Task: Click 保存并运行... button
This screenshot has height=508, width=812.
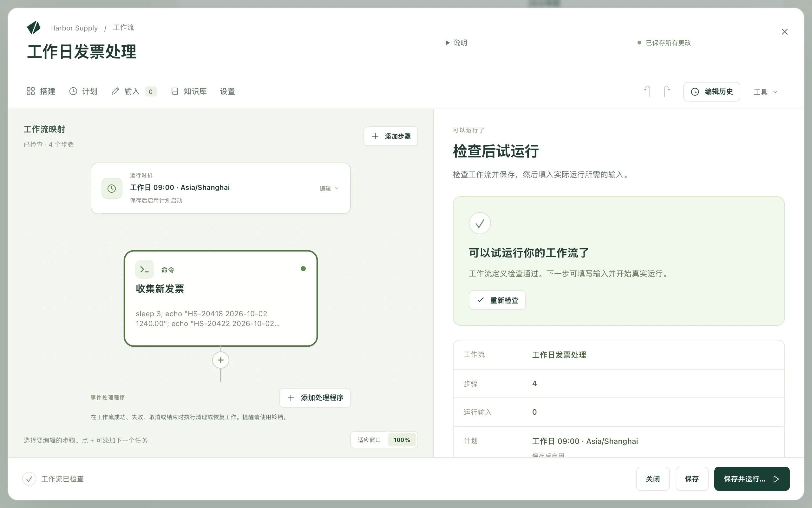Action: point(752,479)
